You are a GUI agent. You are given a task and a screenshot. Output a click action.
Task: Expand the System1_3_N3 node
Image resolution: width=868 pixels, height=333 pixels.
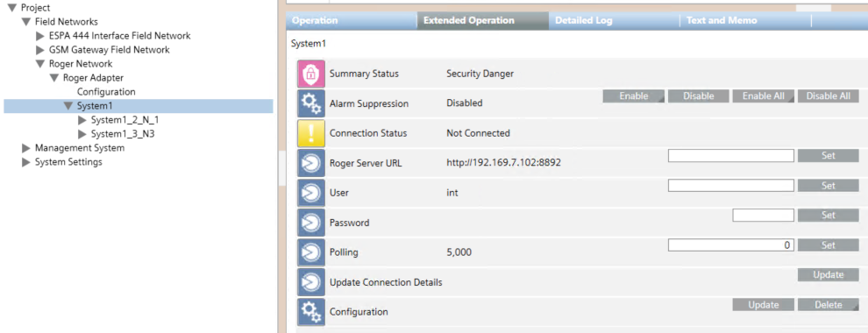coord(82,134)
